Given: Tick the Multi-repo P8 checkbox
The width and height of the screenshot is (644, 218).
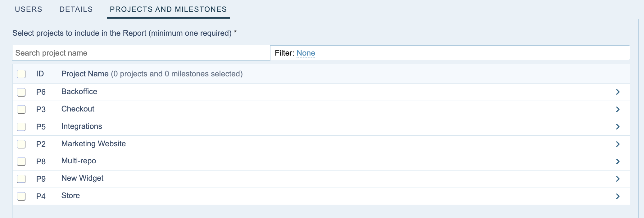Looking at the screenshot, I should [x=21, y=161].
